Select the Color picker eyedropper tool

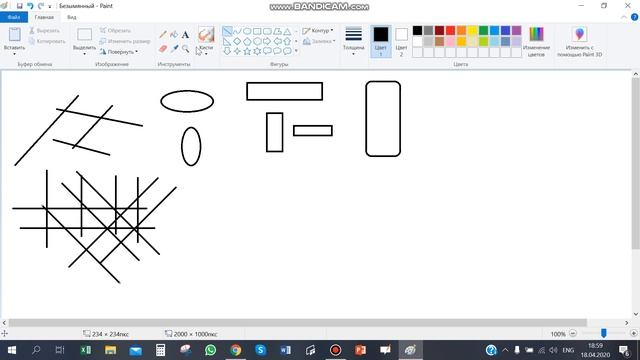pyautogui.click(x=174, y=49)
